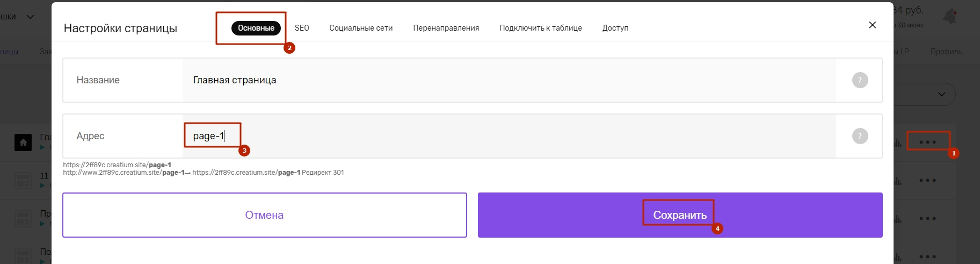Image resolution: width=980 pixels, height=264 pixels.
Task: Expand the dropdown chevron in the top-left header
Action: tap(31, 17)
